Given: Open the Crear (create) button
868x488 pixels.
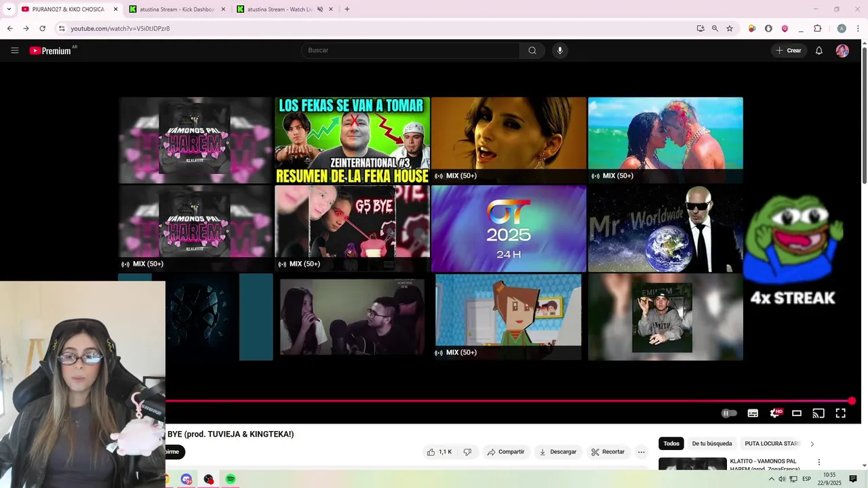Looking at the screenshot, I should point(789,50).
